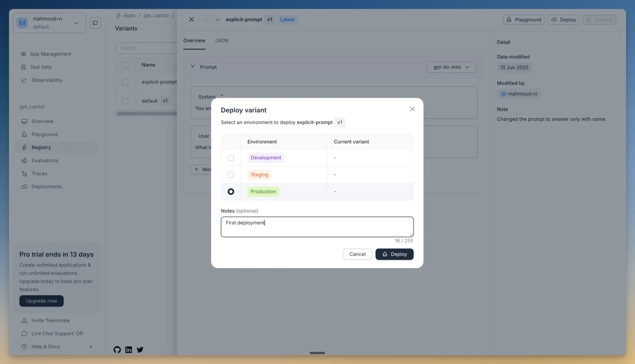
Task: Check the explicit-prompt variant checkbox
Action: pos(125,82)
